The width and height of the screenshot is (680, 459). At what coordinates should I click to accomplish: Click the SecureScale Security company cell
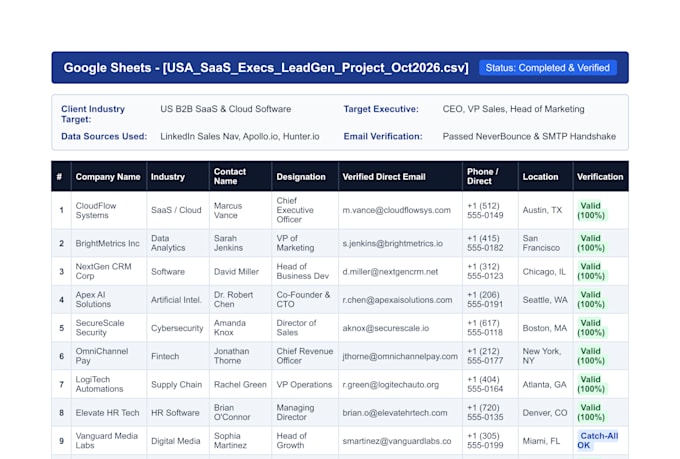tap(109, 328)
